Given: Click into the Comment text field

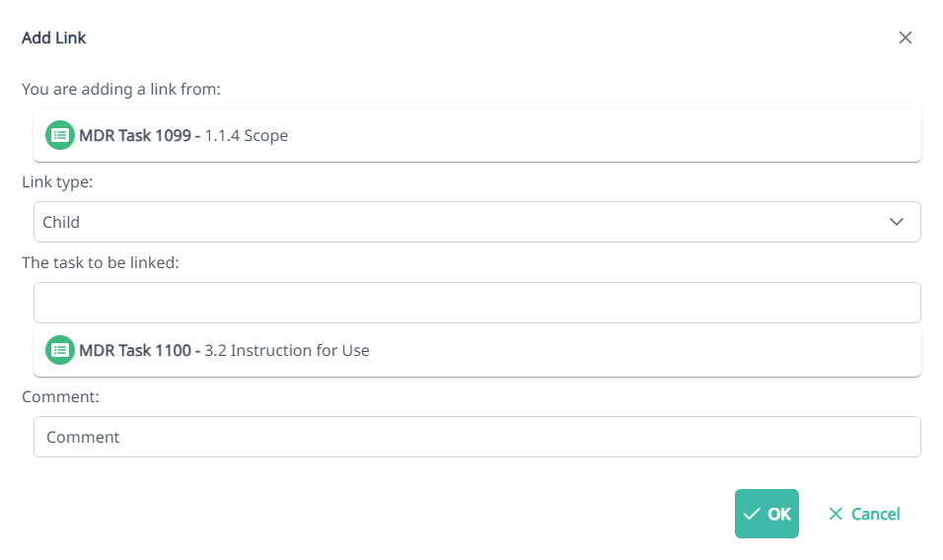Looking at the screenshot, I should (476, 437).
